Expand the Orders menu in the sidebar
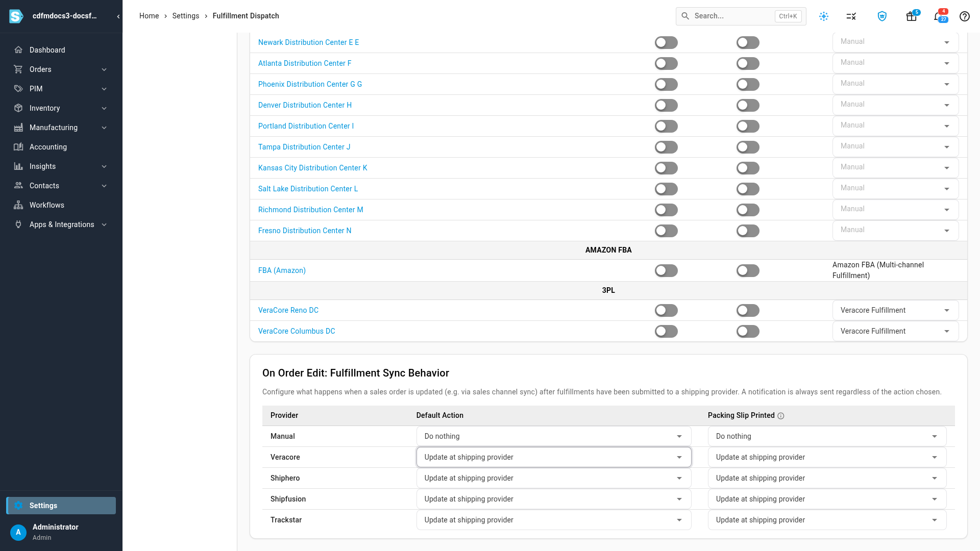Viewport: 980px width, 551px height. (104, 69)
